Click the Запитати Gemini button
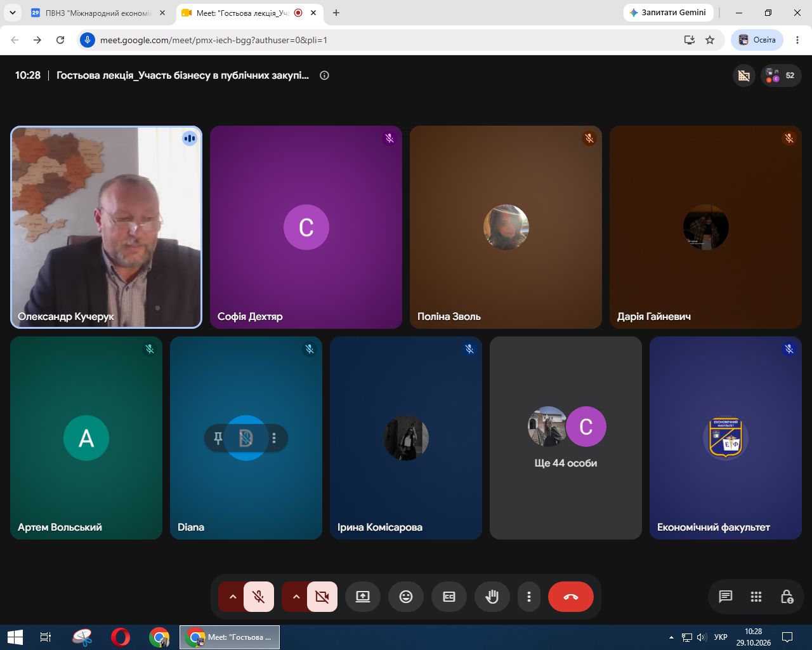Screen dimensions: 812x650 tap(668, 13)
